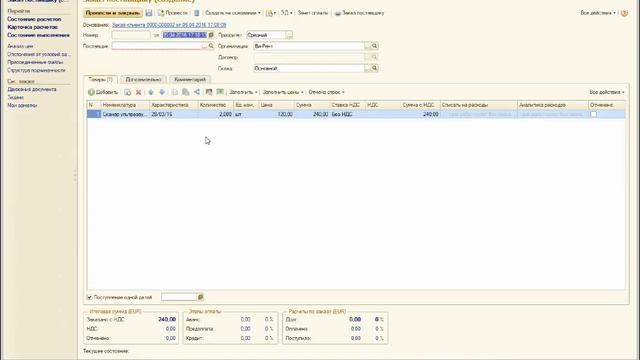Click Цена cell showing 120,00

(x=276, y=115)
